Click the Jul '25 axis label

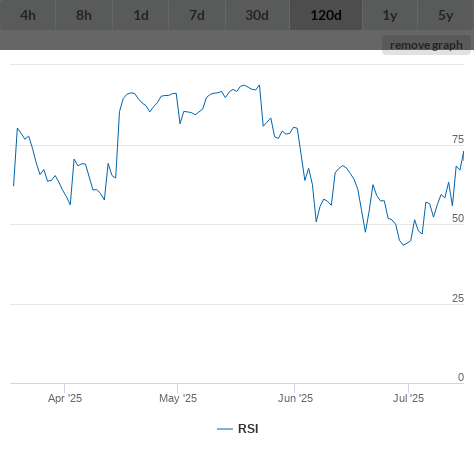tap(408, 398)
